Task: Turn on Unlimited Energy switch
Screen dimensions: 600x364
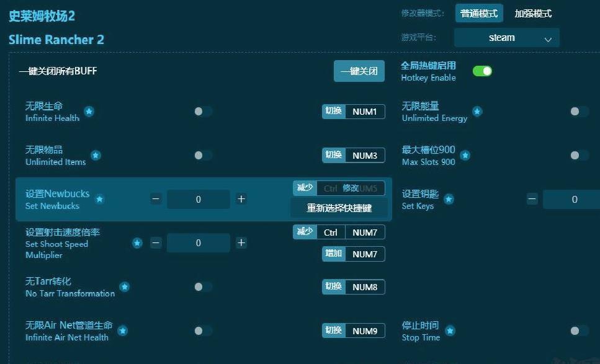Action: (580, 111)
